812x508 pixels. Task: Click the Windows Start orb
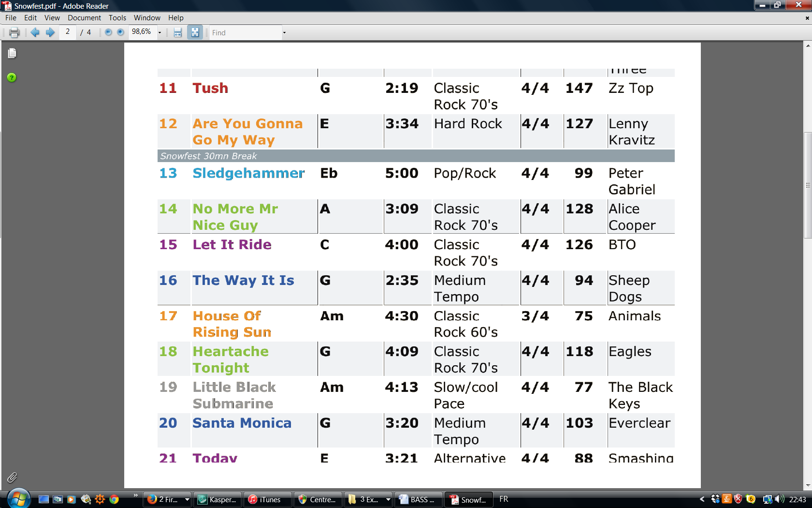(x=18, y=499)
